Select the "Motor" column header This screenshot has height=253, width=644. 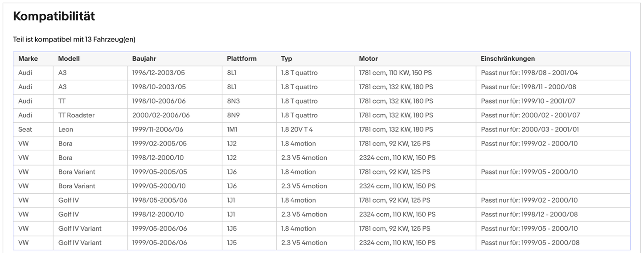pos(368,58)
